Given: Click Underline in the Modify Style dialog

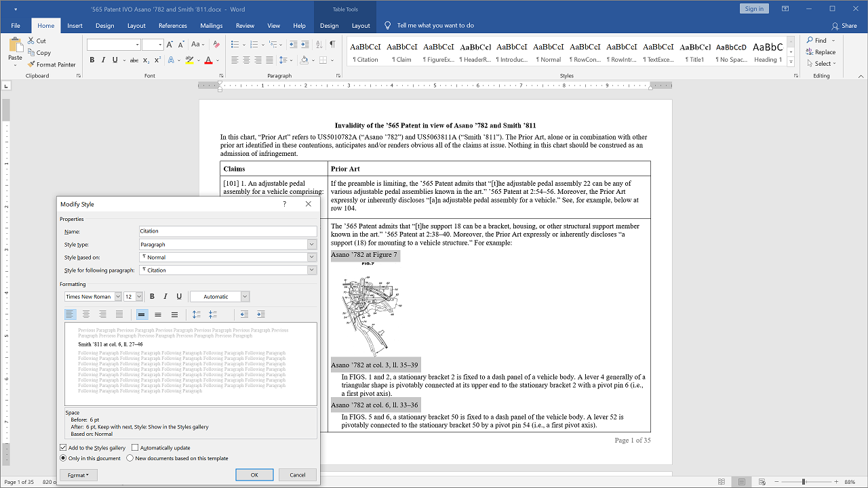Looking at the screenshot, I should click(179, 296).
